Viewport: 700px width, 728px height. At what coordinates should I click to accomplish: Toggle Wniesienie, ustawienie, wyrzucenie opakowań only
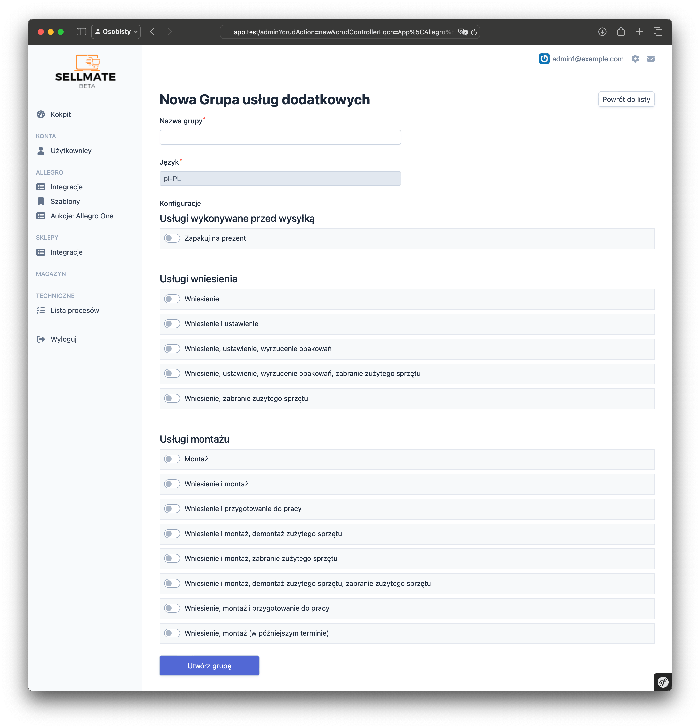[x=172, y=349]
